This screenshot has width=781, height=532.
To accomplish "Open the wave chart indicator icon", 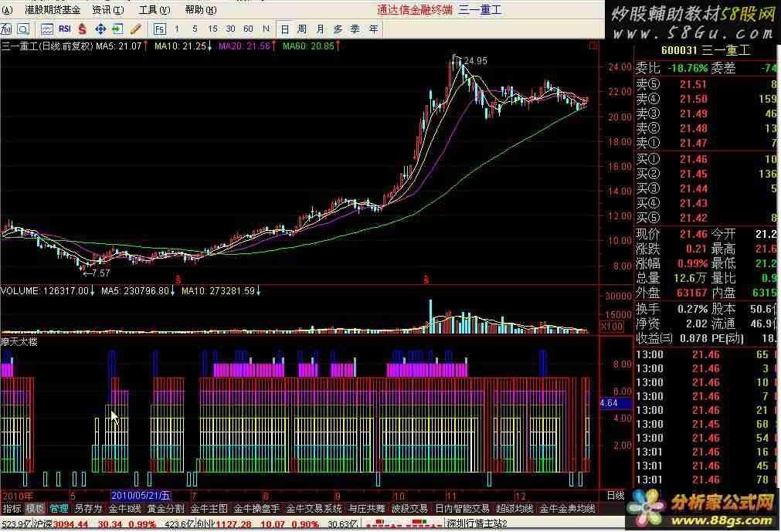I will pos(47,29).
